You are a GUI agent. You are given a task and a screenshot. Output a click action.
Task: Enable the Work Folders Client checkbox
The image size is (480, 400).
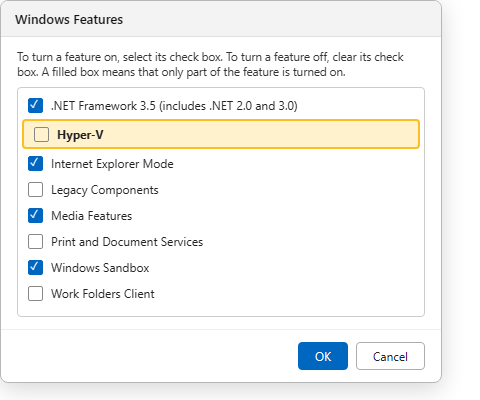pos(35,294)
